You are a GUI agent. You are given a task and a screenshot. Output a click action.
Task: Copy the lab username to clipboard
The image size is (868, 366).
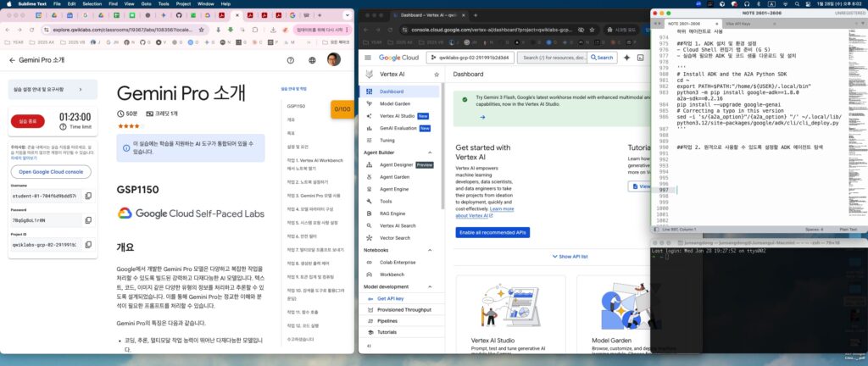coord(89,196)
